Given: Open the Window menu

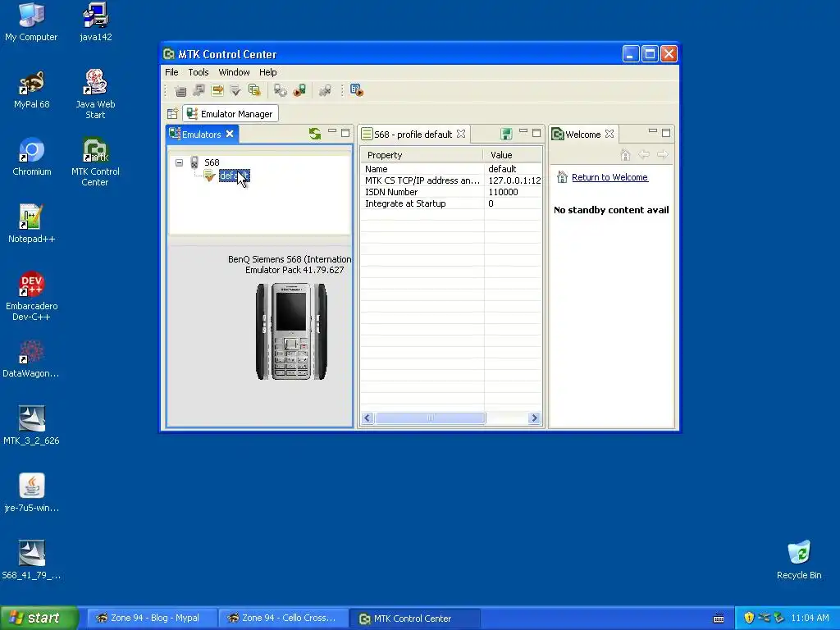Looking at the screenshot, I should (x=234, y=72).
